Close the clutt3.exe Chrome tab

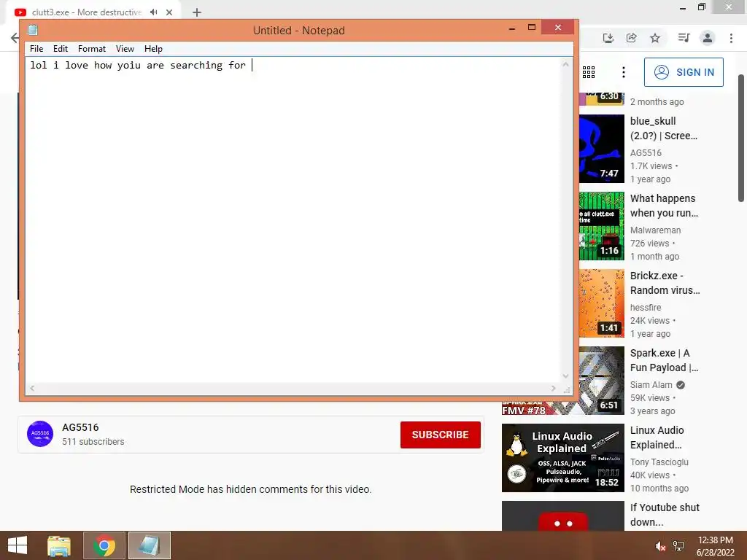pos(169,12)
